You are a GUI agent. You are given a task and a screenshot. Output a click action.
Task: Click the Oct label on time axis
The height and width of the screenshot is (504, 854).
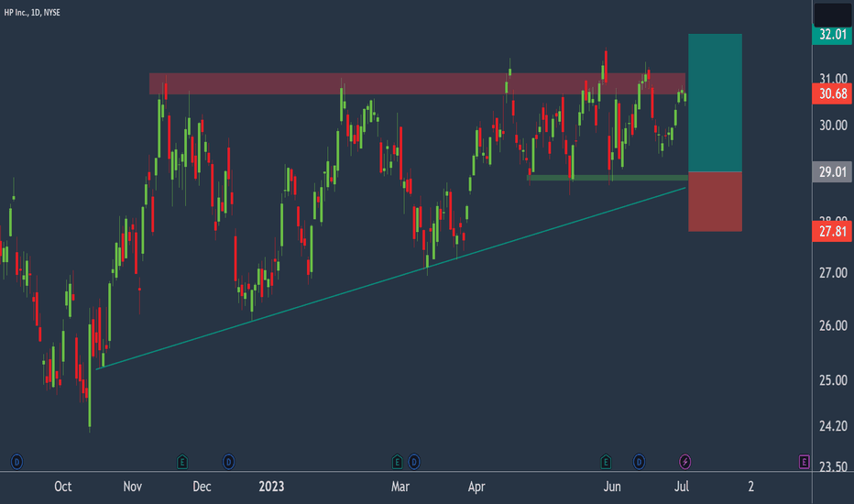coord(62,487)
